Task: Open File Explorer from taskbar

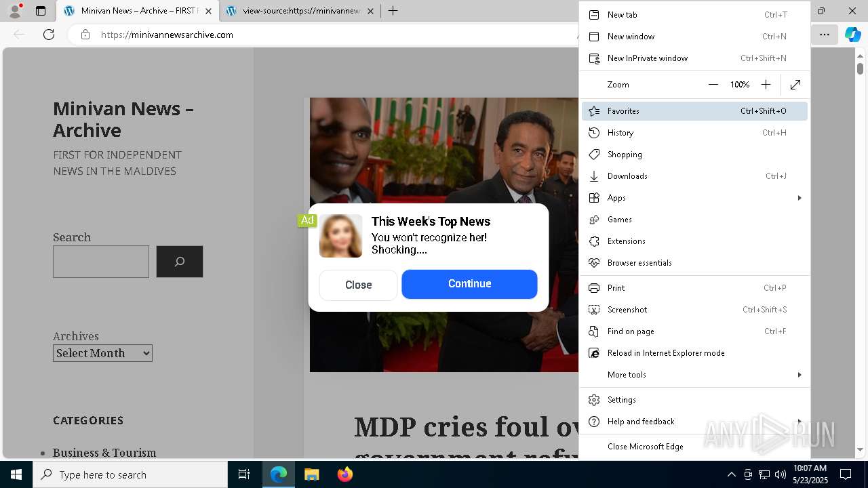Action: (311, 474)
